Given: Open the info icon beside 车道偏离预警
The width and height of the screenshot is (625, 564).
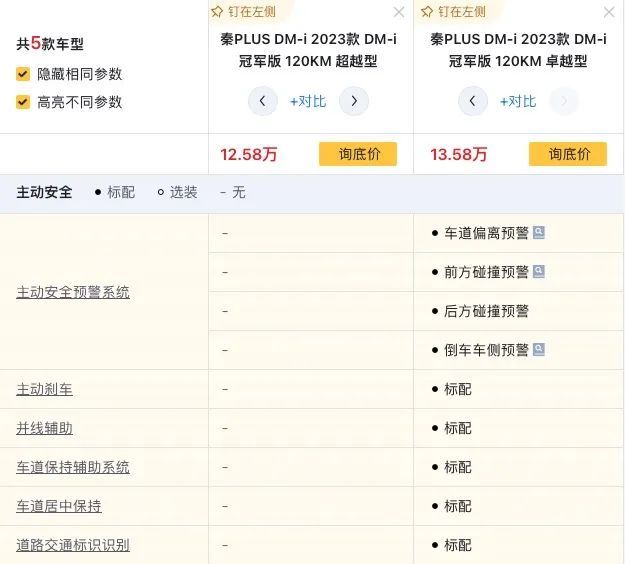Looking at the screenshot, I should coord(539,233).
